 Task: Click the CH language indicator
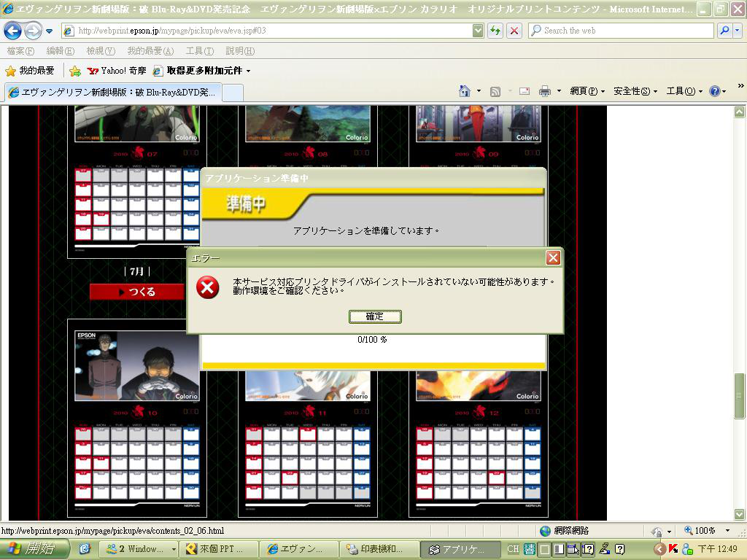click(x=513, y=549)
